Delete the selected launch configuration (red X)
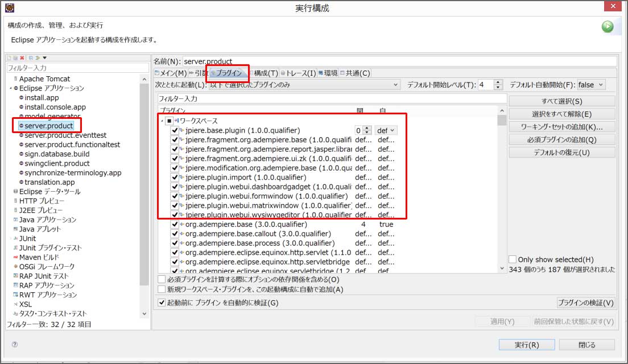Viewport: 628px width, 364px height. point(22,58)
